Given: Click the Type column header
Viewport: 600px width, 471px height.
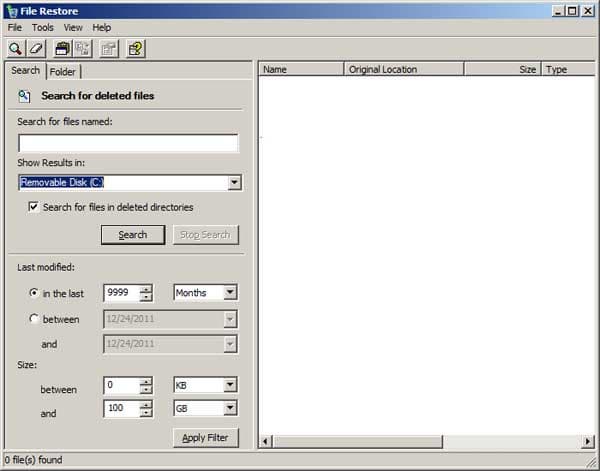Looking at the screenshot, I should pyautogui.click(x=568, y=69).
